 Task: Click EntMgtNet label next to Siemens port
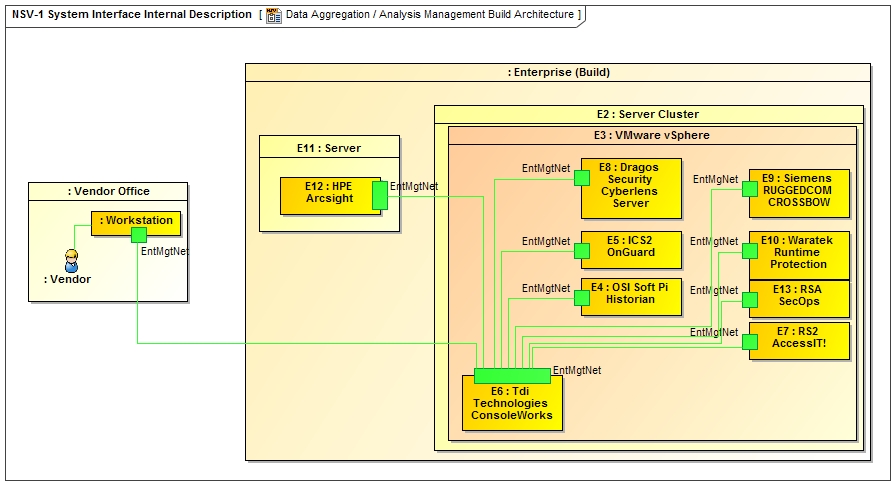tap(715, 179)
